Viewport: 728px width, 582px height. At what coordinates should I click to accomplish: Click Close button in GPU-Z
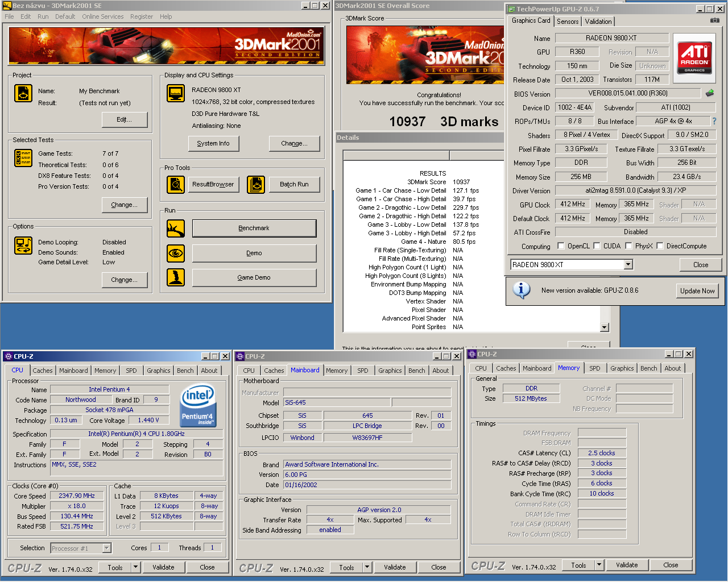tap(701, 265)
